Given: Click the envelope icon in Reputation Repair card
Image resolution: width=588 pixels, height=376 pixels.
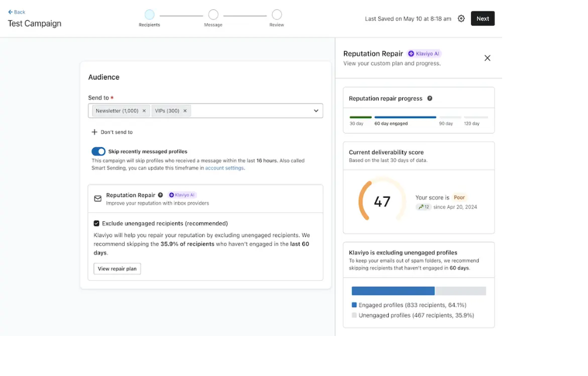Looking at the screenshot, I should 98,199.
